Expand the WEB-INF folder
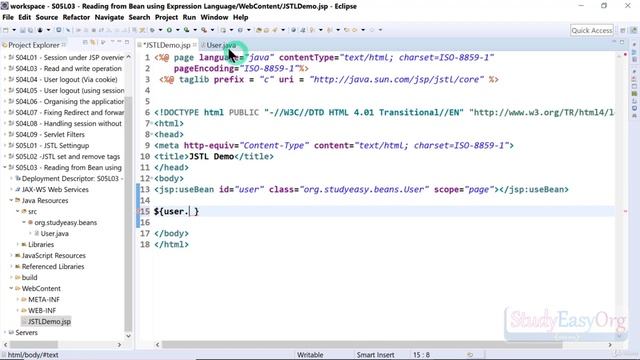The image size is (640, 360). (18, 311)
